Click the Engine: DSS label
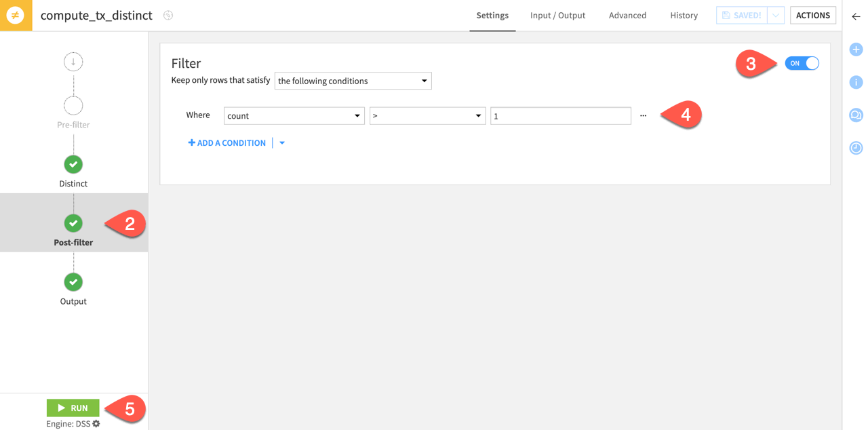Image resolution: width=868 pixels, height=430 pixels. (x=68, y=424)
